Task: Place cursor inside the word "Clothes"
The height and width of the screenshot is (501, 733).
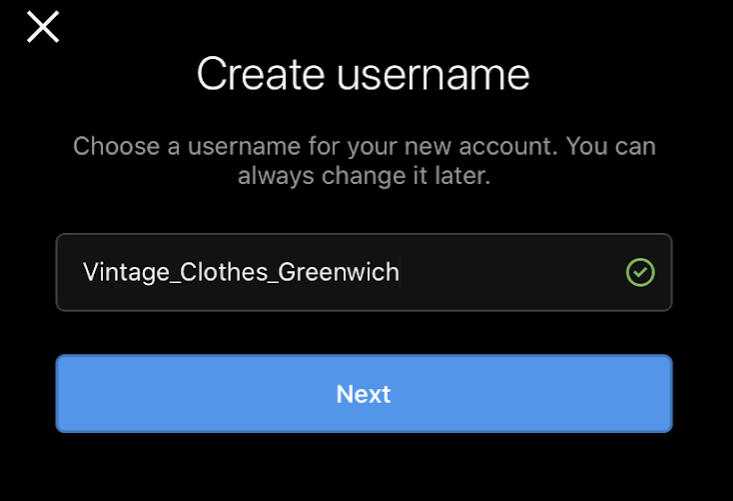Action: [223, 272]
